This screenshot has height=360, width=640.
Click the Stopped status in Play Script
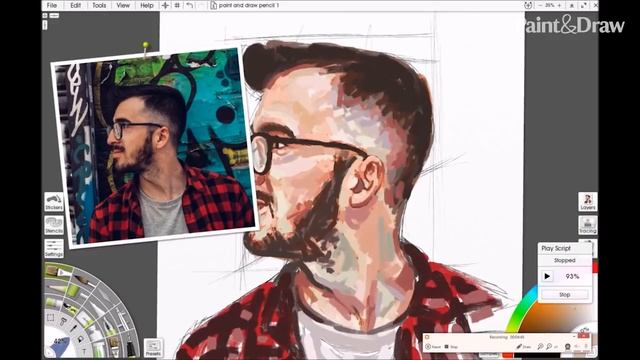click(x=564, y=260)
